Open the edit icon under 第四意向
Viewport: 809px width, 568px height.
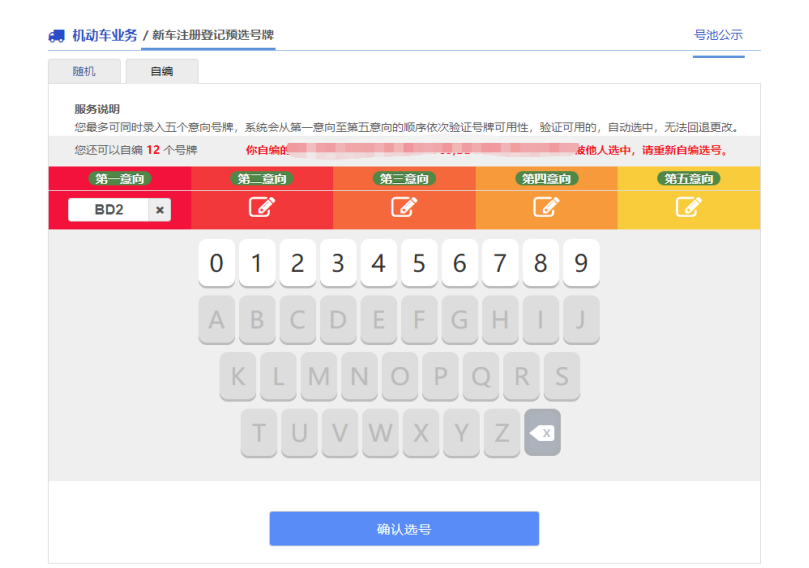tap(546, 207)
